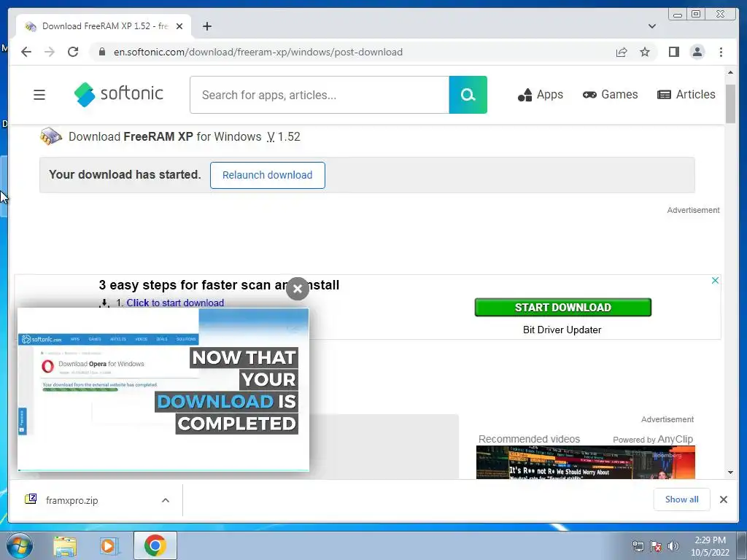Open the Games section

[610, 95]
